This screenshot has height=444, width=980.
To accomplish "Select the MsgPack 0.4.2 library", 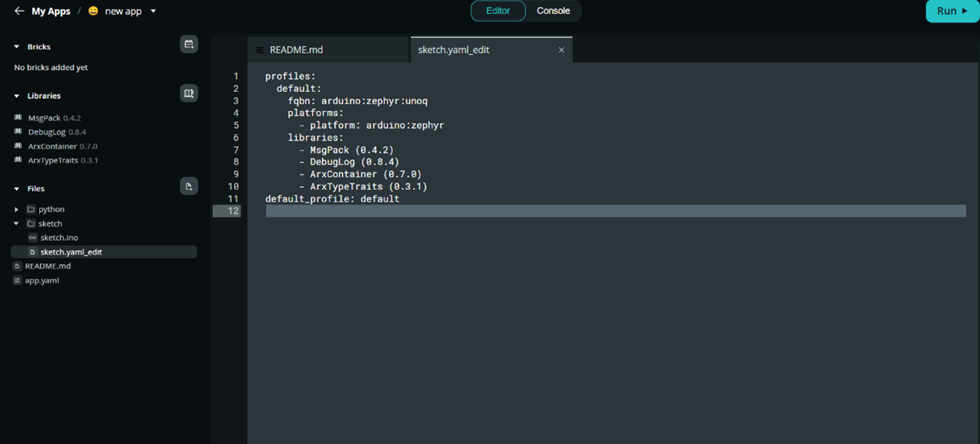I will point(54,118).
